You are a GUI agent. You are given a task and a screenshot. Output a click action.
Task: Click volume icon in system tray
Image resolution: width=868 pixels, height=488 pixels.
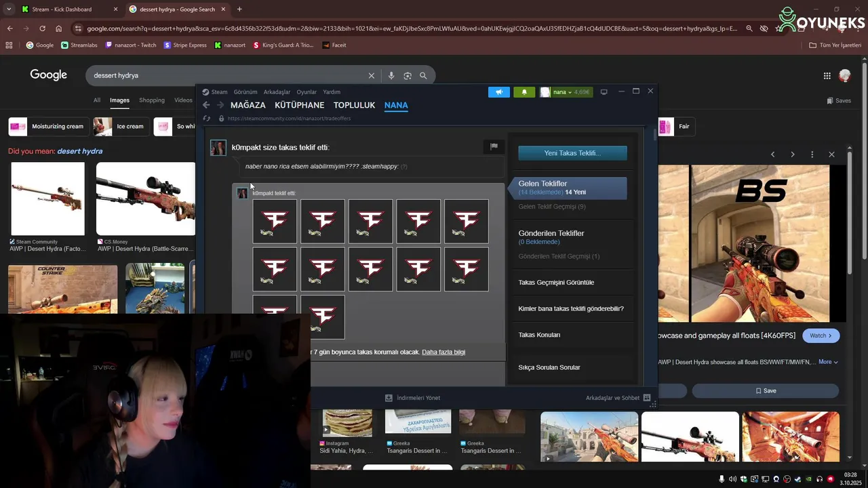(x=732, y=479)
